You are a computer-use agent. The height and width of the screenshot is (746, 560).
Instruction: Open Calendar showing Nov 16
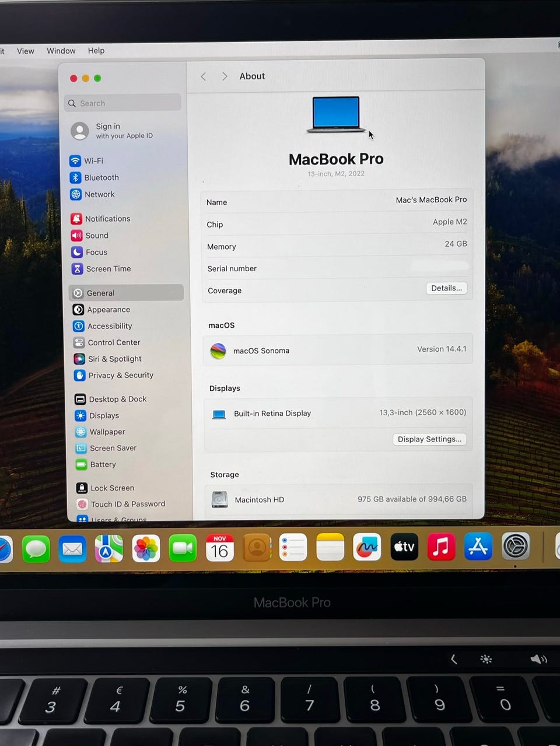point(219,548)
